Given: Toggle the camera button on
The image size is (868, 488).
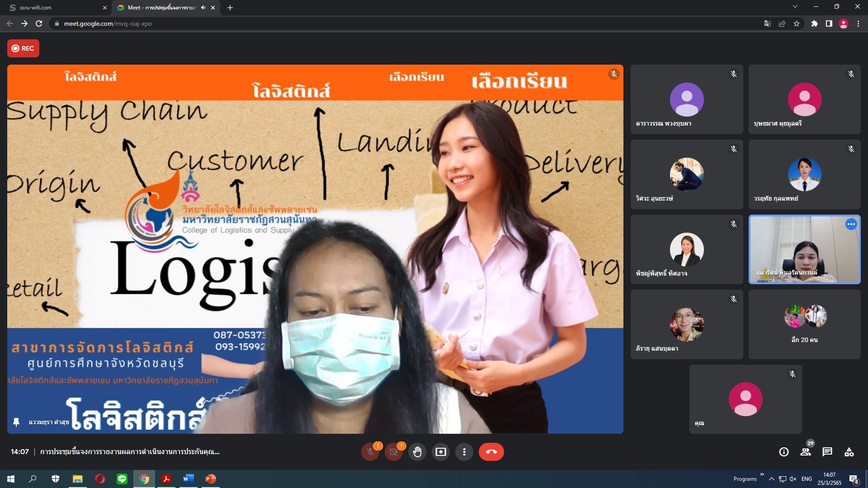Looking at the screenshot, I should coord(394,452).
